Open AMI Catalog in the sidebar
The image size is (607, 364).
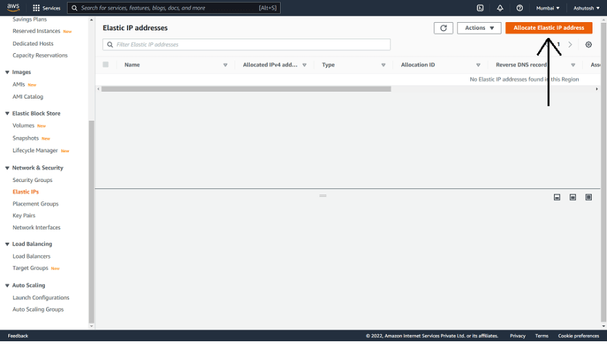(28, 97)
